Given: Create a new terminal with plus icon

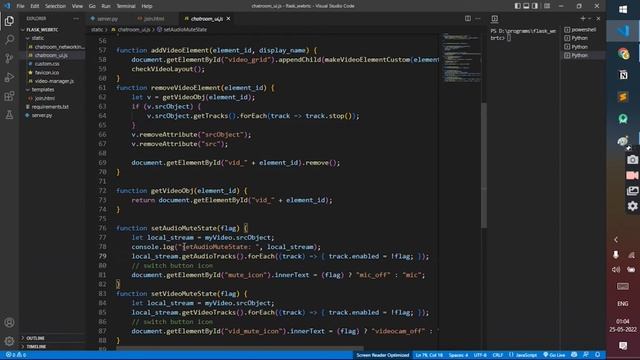Looking at the screenshot, I should (x=583, y=18).
